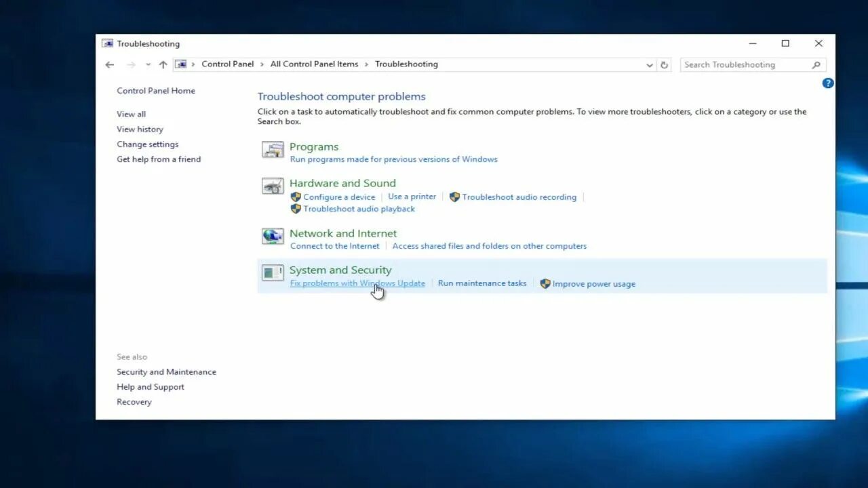Expand the chevron after All Control Panel Items

(x=367, y=64)
